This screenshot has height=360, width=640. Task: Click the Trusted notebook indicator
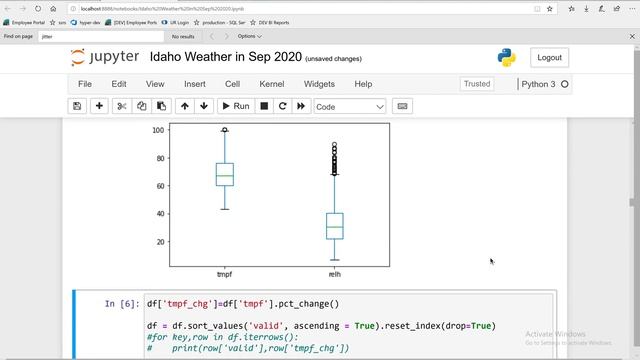[477, 84]
